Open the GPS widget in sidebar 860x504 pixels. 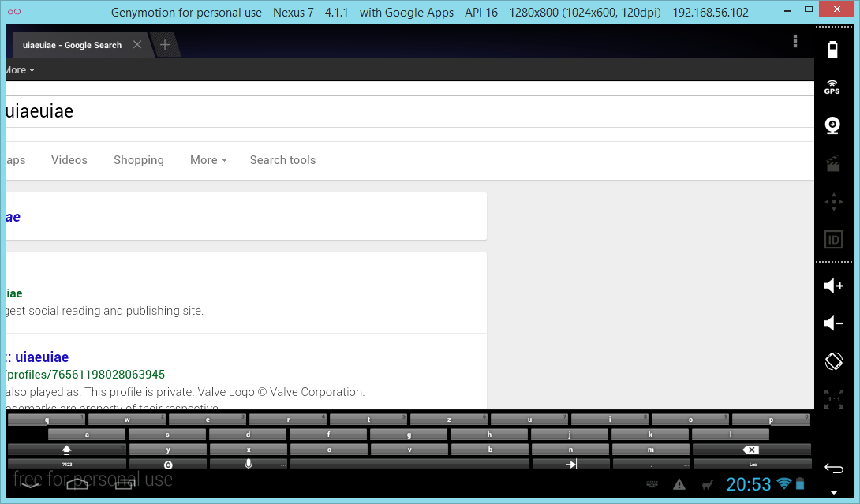click(x=832, y=87)
